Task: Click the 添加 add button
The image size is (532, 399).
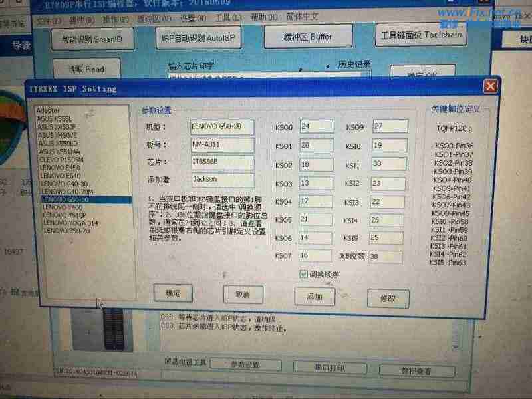Action: tap(313, 297)
